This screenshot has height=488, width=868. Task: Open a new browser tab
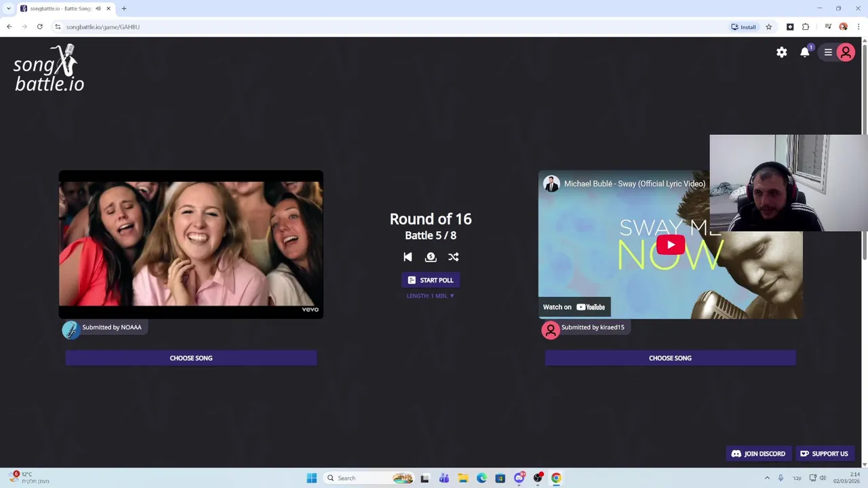[x=124, y=9]
